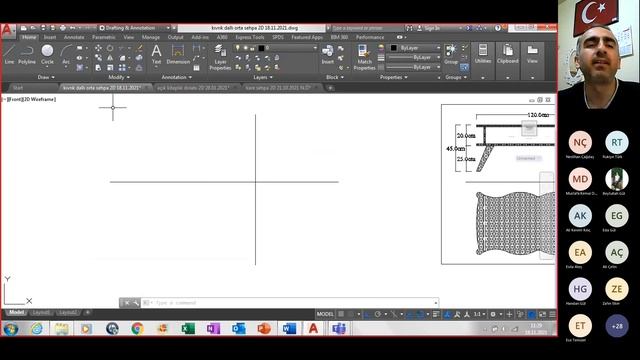Activate the Rotate tool in Modify panel
The height and width of the screenshot is (360, 640).
(x=110, y=48)
